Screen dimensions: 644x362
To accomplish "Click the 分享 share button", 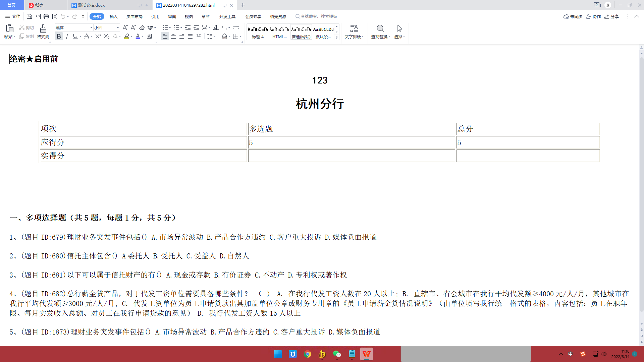I will [x=611, y=16].
